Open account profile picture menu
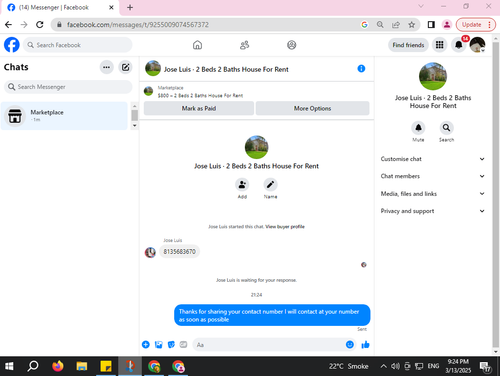 click(x=477, y=45)
